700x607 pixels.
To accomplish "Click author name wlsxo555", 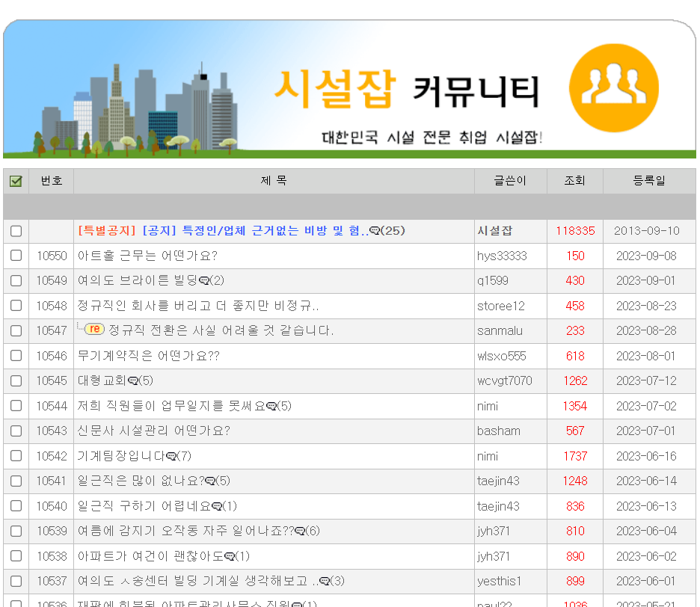I will point(501,356).
